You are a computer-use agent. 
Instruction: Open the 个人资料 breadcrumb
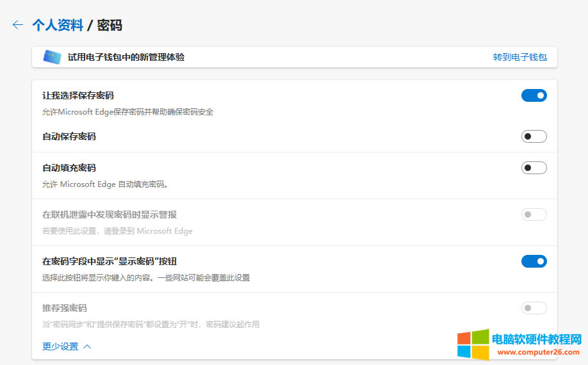58,25
